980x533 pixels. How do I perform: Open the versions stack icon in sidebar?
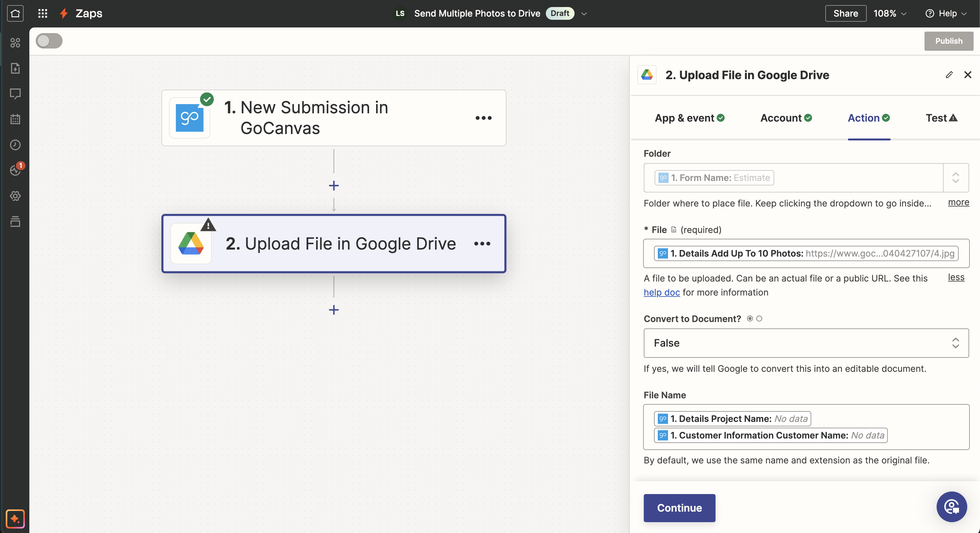pos(15,221)
